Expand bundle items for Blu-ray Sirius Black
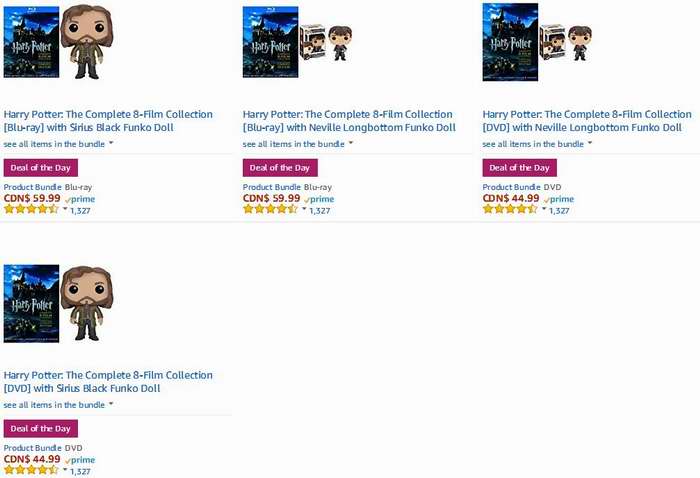The height and width of the screenshot is (478, 700). 58,144
